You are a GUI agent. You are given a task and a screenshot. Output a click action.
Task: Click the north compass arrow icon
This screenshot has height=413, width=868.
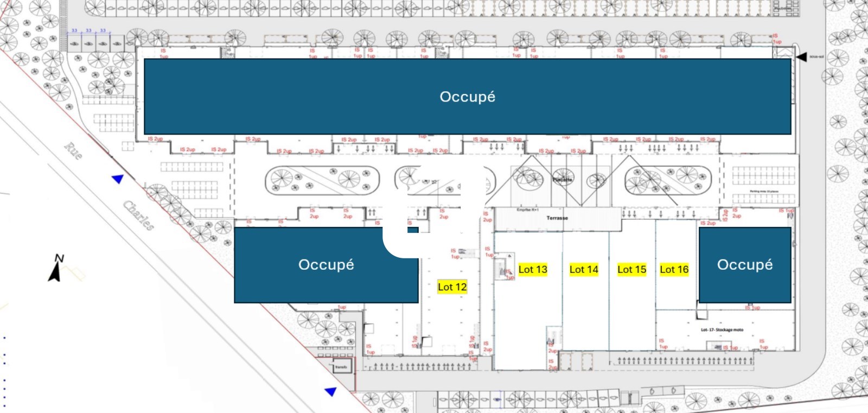click(56, 268)
